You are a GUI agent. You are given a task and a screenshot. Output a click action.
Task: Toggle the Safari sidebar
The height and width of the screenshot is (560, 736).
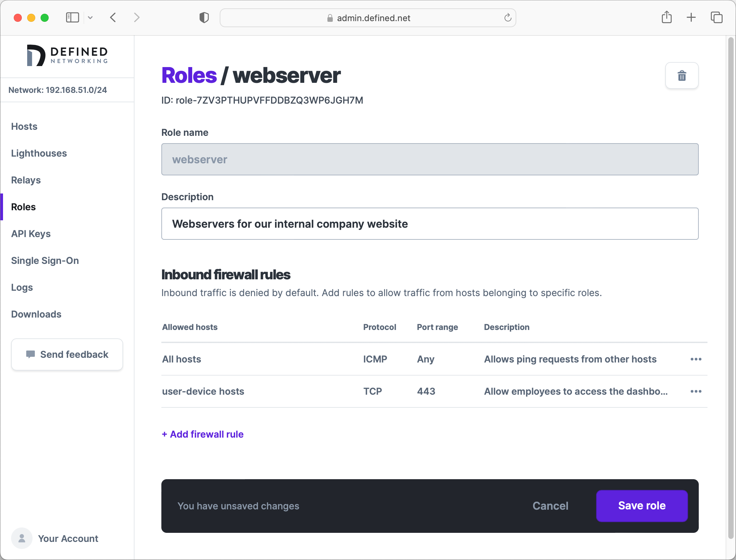pyautogui.click(x=72, y=17)
